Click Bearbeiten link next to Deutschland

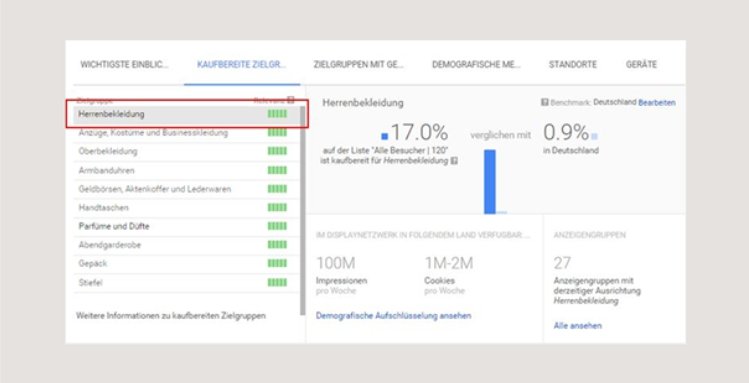657,102
